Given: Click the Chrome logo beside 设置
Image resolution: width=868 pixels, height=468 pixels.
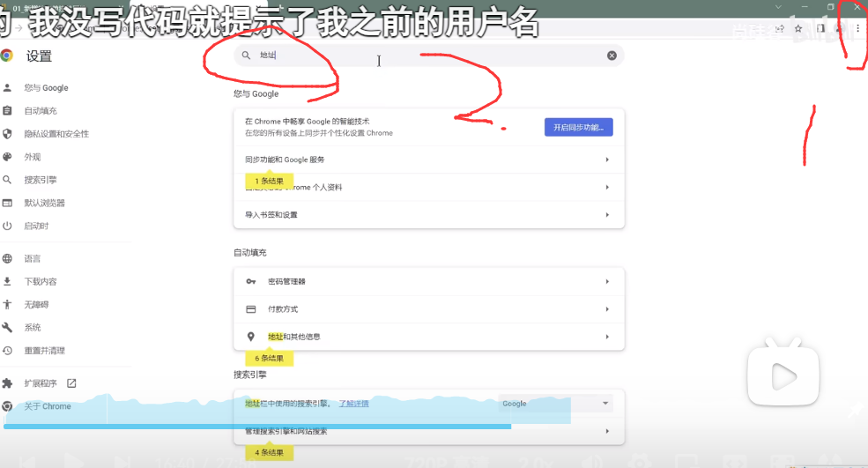Looking at the screenshot, I should click(7, 56).
